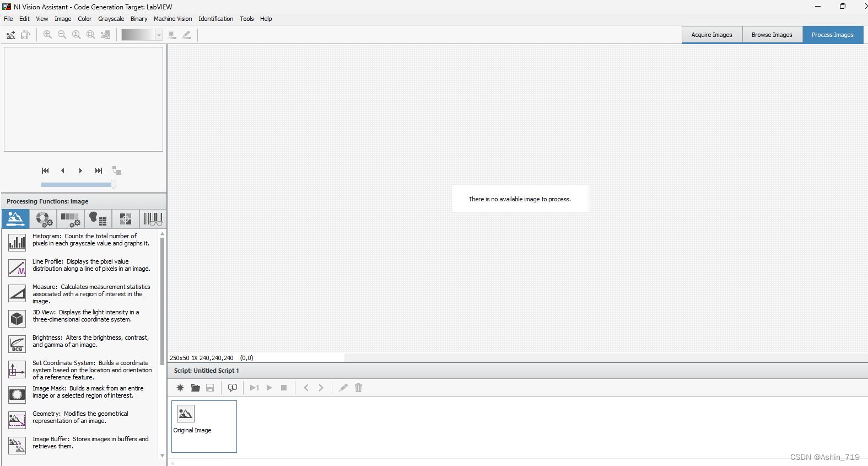The height and width of the screenshot is (466, 868).
Task: Open the Edit menu
Action: 24,19
